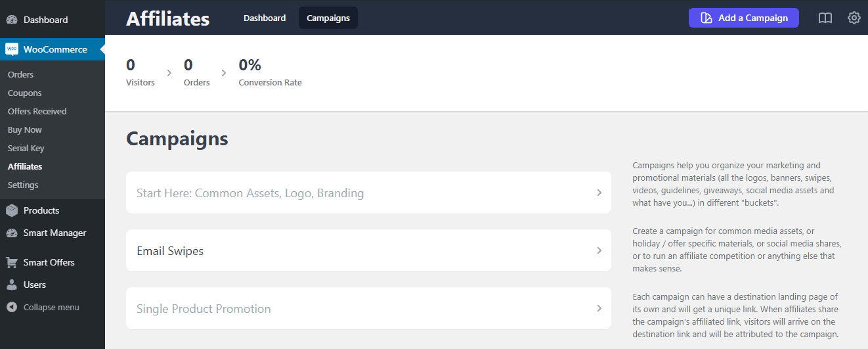This screenshot has height=349, width=868.
Task: Open Start Here: Common Assets campaign
Action: point(368,193)
